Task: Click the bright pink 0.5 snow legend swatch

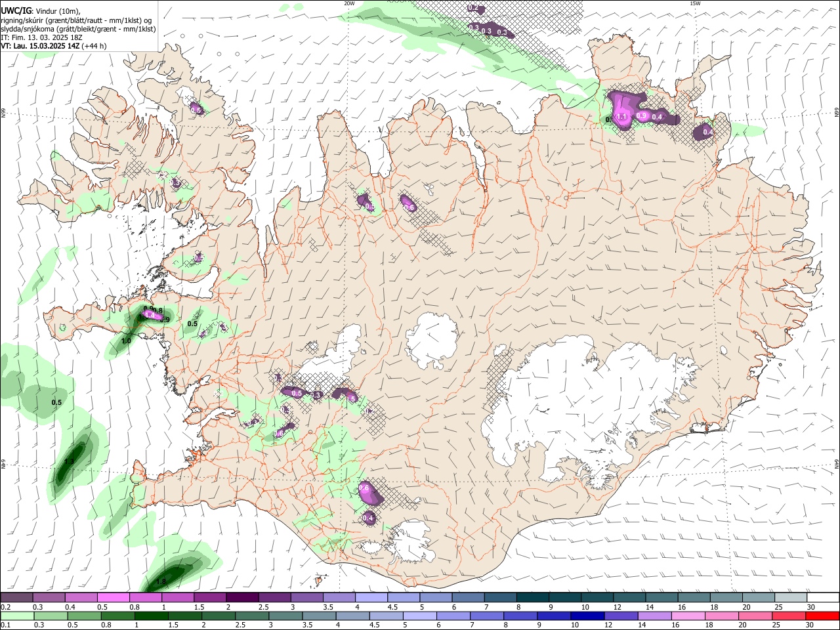Action: [113, 597]
